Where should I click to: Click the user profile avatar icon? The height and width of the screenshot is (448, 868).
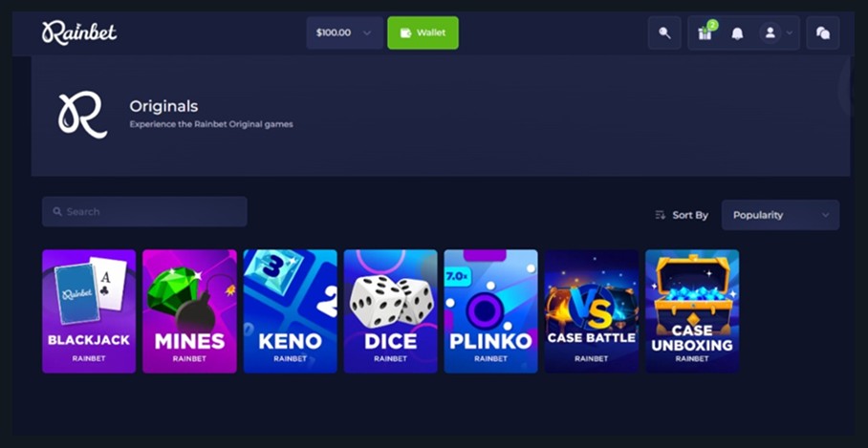click(770, 33)
